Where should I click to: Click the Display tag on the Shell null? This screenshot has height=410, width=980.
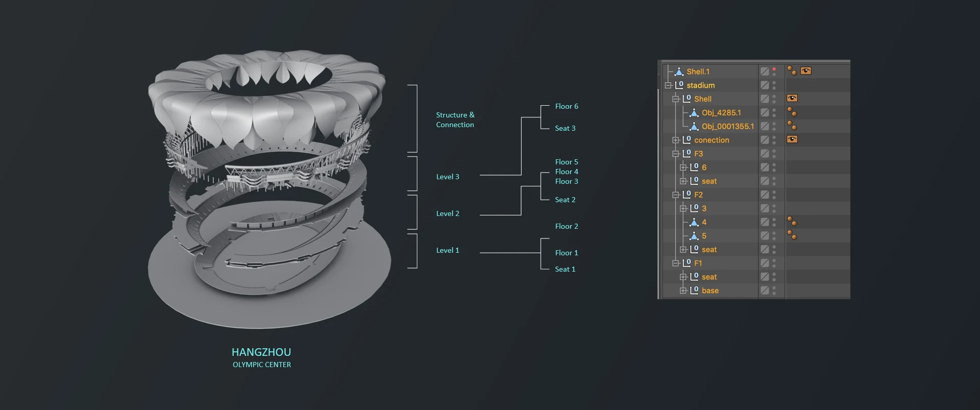[792, 98]
